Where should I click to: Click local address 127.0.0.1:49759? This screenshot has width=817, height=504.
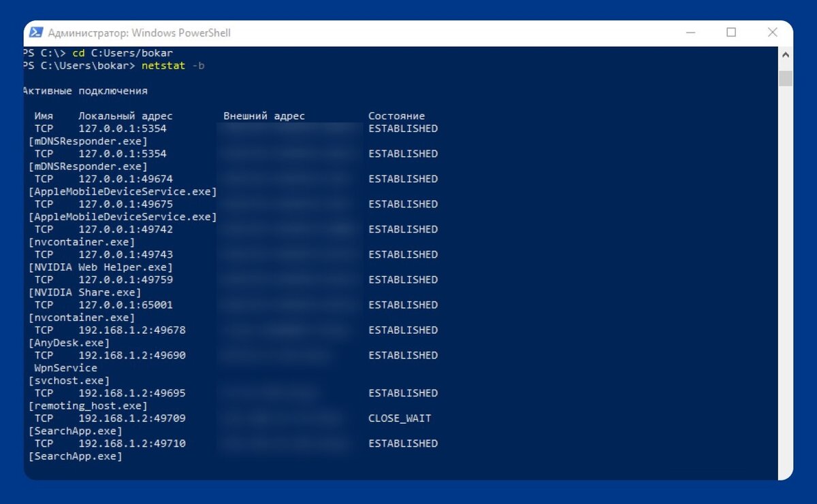click(125, 280)
